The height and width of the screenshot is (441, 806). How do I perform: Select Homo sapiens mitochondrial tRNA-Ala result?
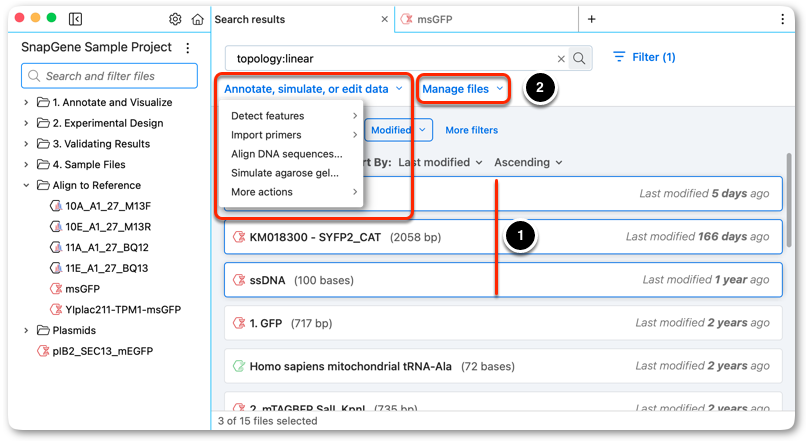[503, 366]
